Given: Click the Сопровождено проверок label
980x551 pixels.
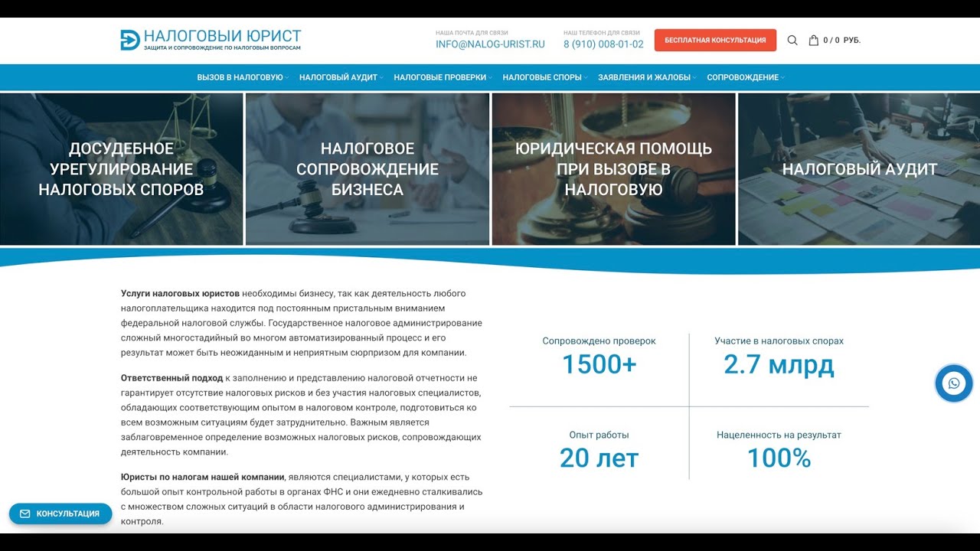Looking at the screenshot, I should pyautogui.click(x=599, y=341).
